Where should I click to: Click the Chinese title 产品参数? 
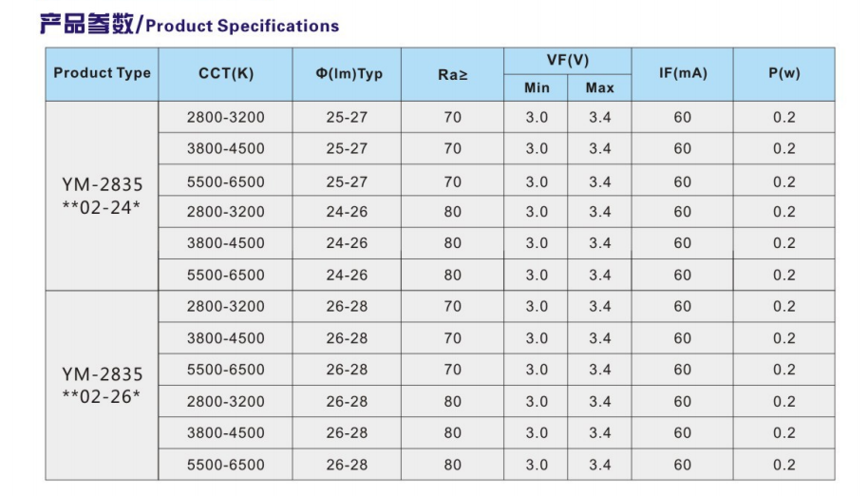(86, 25)
